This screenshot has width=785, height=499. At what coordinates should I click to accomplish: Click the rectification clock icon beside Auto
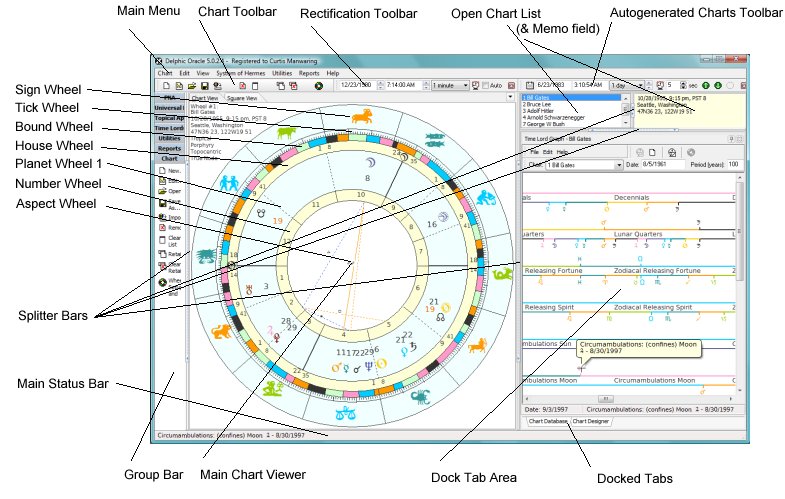coord(476,86)
